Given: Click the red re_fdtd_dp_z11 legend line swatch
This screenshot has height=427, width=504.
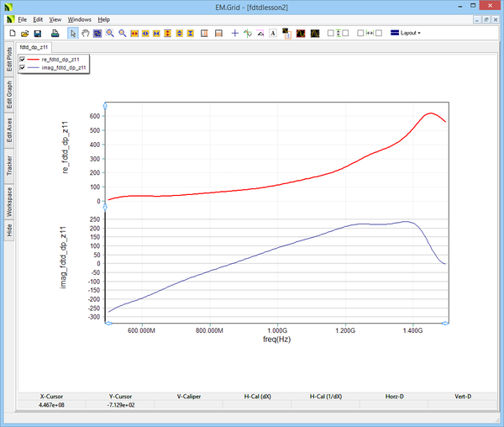Looking at the screenshot, I should (34, 60).
